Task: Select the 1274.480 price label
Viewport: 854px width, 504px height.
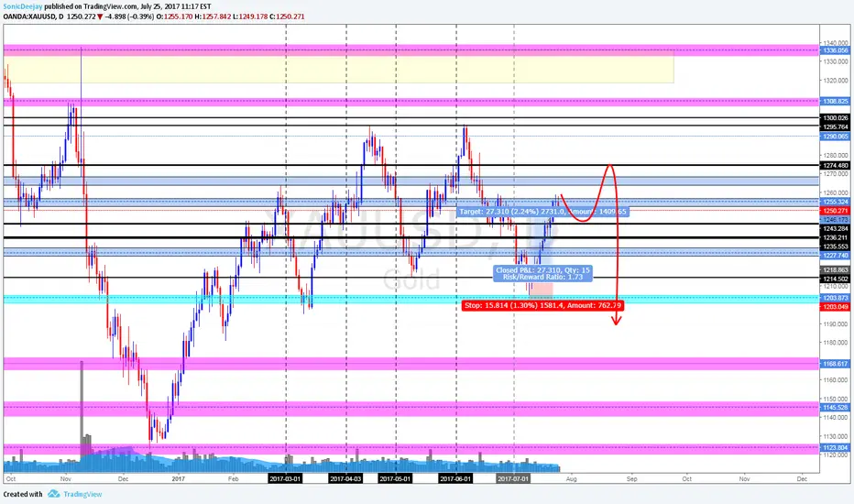Action: point(835,166)
